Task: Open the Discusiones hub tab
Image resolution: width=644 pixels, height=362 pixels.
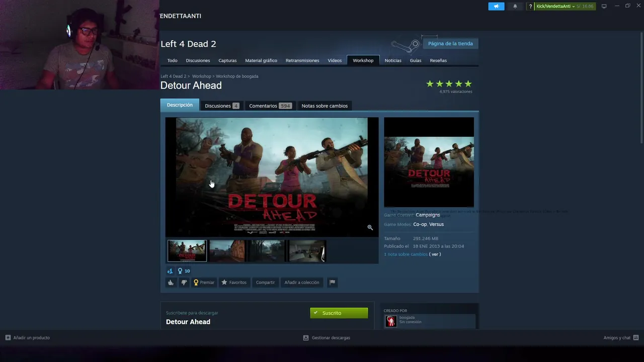Action: 198,60
